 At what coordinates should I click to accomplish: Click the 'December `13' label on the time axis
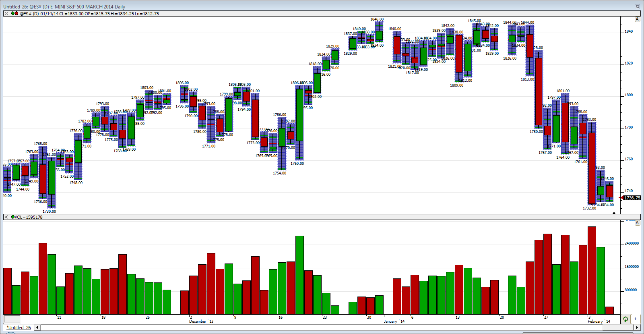(x=201, y=322)
